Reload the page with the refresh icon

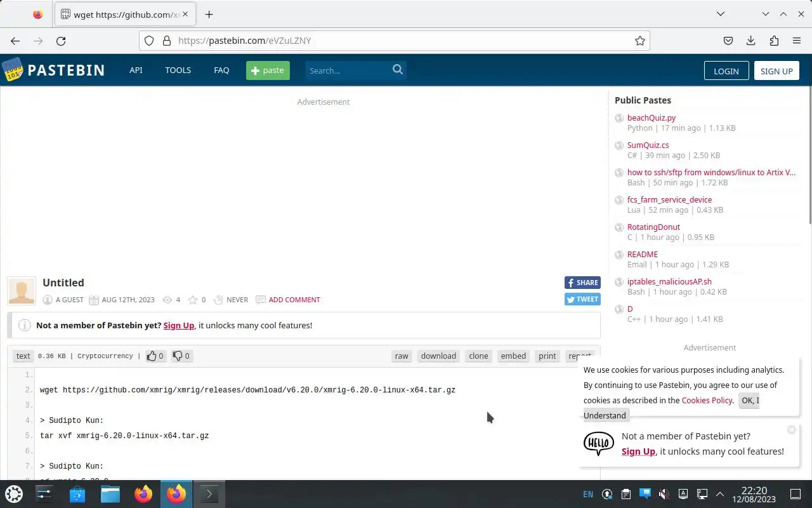[x=61, y=41]
